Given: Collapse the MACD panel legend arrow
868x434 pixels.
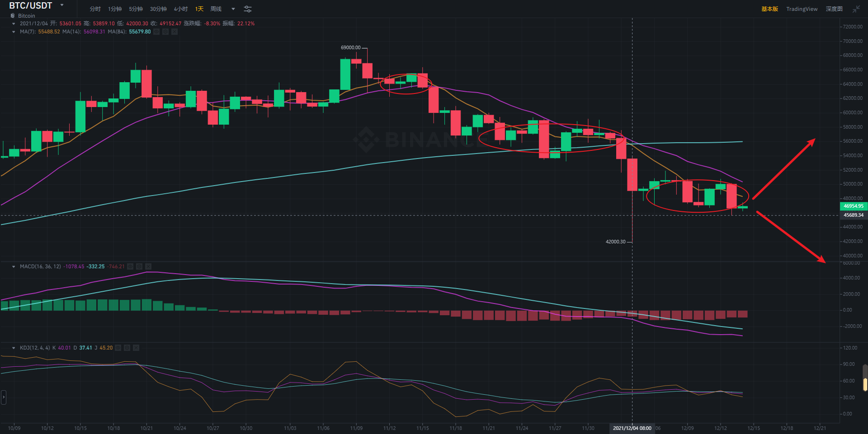Looking at the screenshot, I should (x=14, y=266).
